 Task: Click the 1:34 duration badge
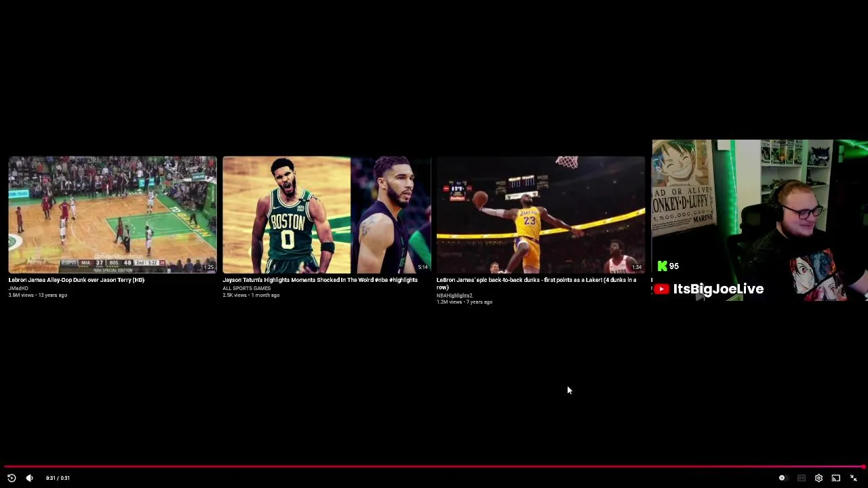click(x=637, y=267)
